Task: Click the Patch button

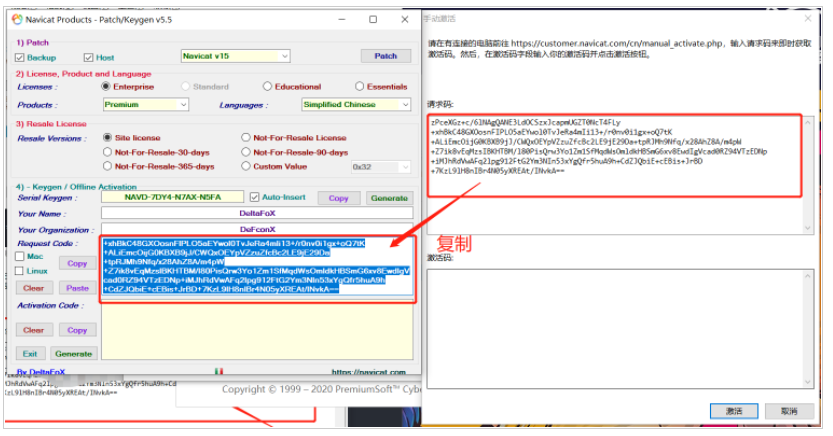Action: click(x=386, y=56)
